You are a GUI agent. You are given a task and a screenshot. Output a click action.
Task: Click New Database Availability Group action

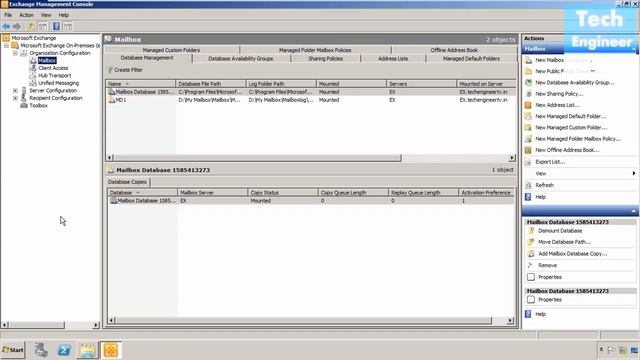pyautogui.click(x=574, y=82)
